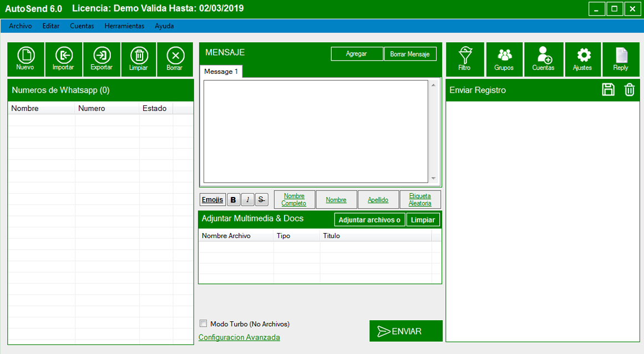
Task: Sort by Estado column header
Action: pyautogui.click(x=156, y=108)
